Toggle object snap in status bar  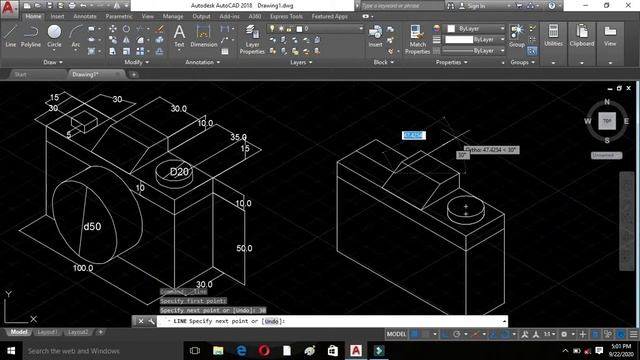tap(505, 334)
